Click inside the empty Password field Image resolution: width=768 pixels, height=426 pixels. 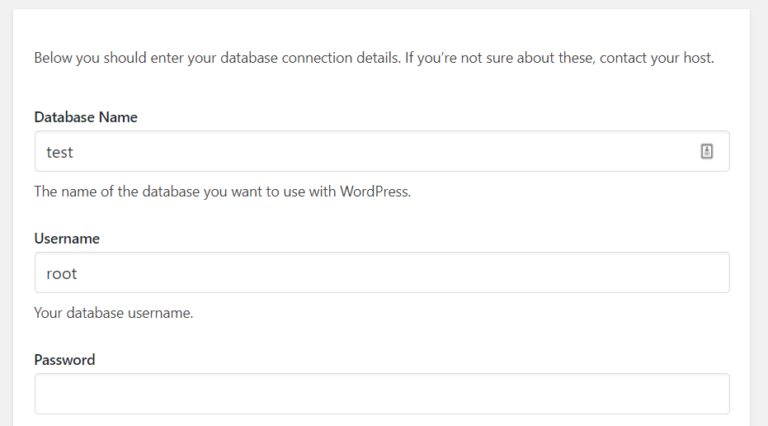coord(382,394)
